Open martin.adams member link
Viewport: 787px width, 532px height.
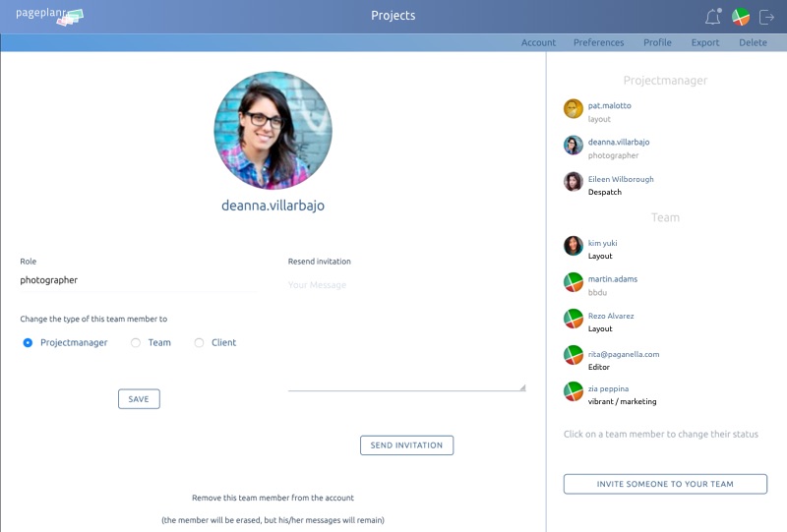pos(612,279)
